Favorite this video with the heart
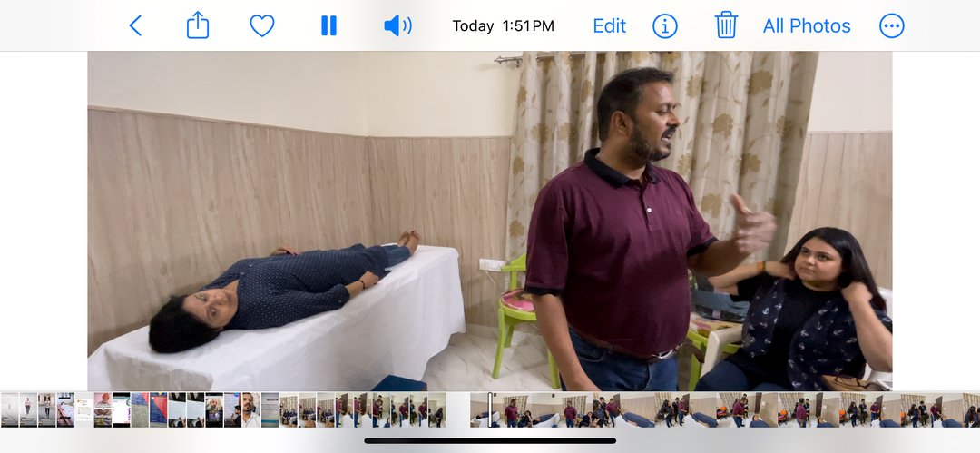This screenshot has height=453, width=980. [262, 25]
